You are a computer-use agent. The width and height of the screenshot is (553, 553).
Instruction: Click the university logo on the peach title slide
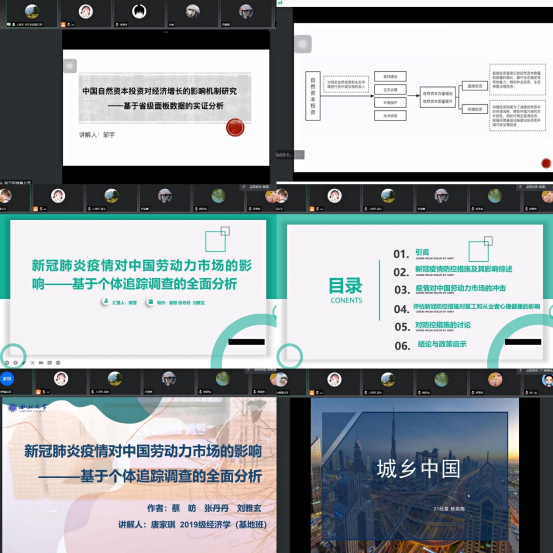pyautogui.click(x=27, y=408)
